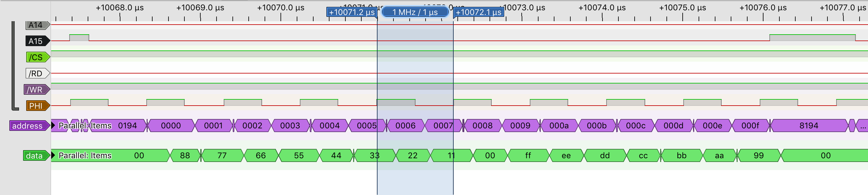Select the 0000 address annotation
868x195 pixels.
tap(171, 126)
